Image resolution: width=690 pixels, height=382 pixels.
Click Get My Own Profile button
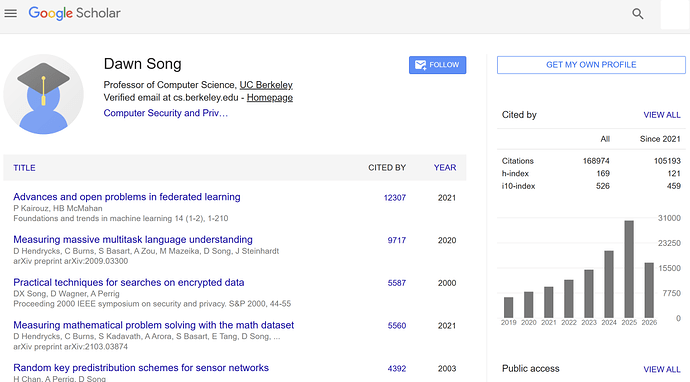click(591, 65)
